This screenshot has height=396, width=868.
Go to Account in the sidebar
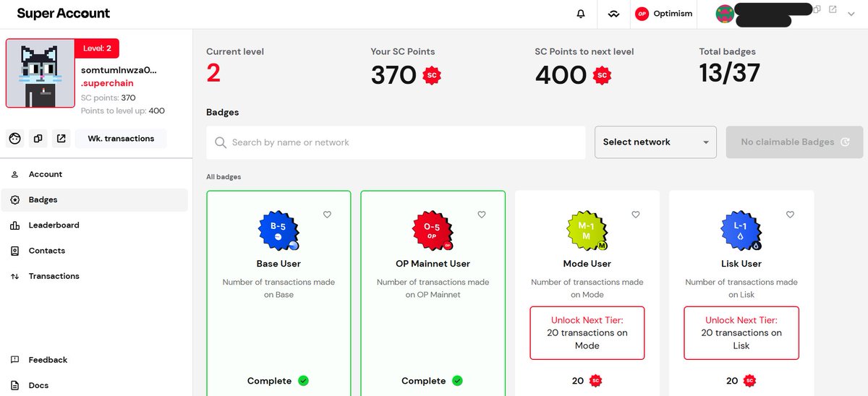(94, 174)
